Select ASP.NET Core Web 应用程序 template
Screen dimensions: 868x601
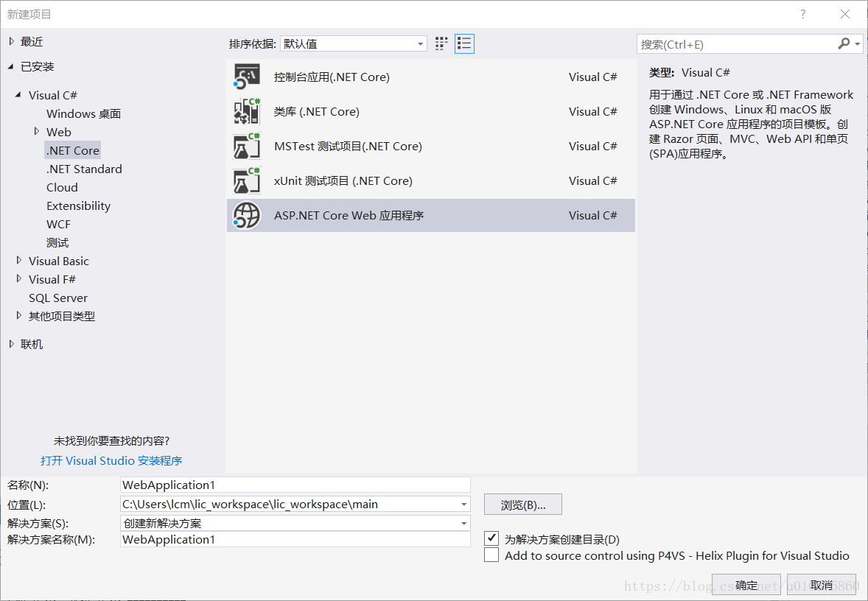pyautogui.click(x=430, y=215)
